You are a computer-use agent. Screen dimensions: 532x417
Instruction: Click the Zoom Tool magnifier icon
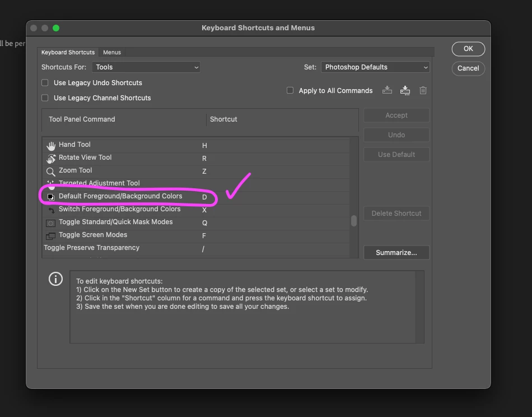[51, 172]
